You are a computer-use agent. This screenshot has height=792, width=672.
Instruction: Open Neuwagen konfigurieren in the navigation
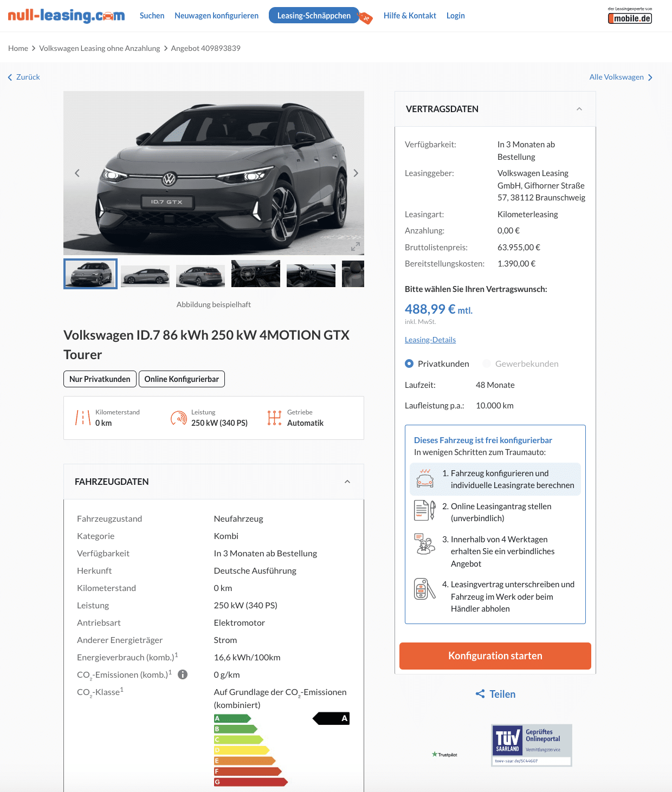tap(216, 16)
